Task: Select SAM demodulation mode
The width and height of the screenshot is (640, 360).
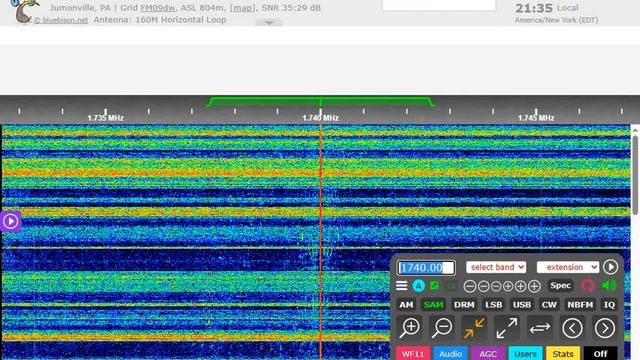Action: pyautogui.click(x=433, y=304)
